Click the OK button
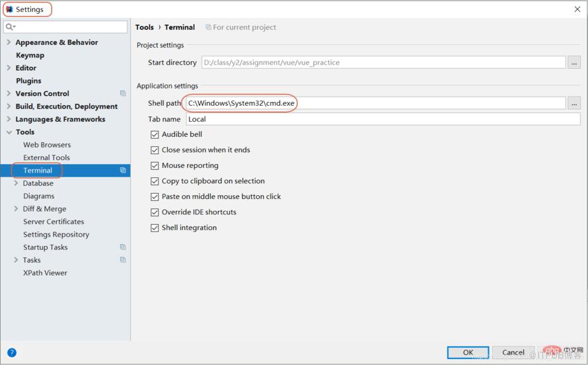Screen dimensions: 588x365 point(468,352)
